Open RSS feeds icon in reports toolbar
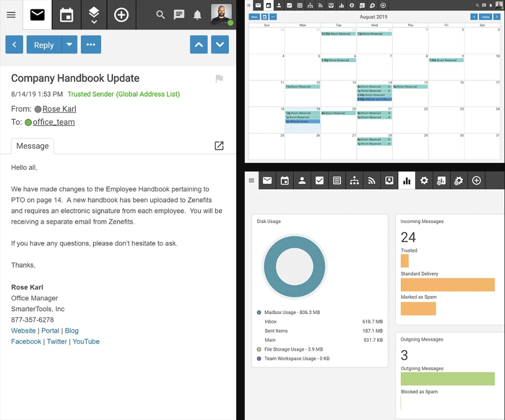This screenshot has height=420, width=505. [372, 180]
